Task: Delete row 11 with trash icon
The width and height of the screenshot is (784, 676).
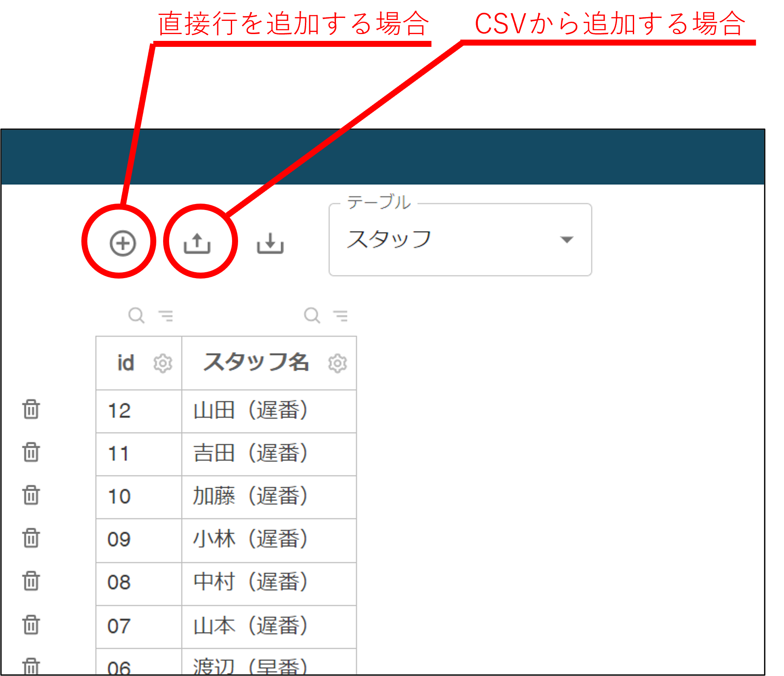Action: coord(31,452)
